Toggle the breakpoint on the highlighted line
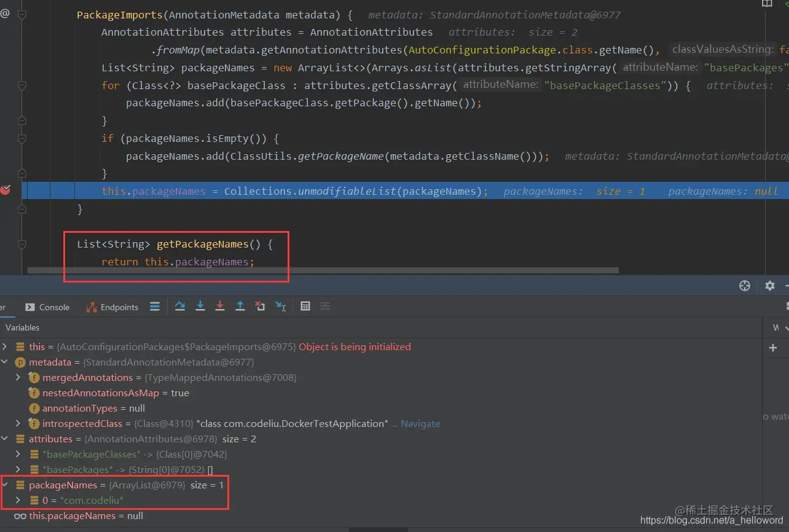This screenshot has width=789, height=532. pos(6,190)
